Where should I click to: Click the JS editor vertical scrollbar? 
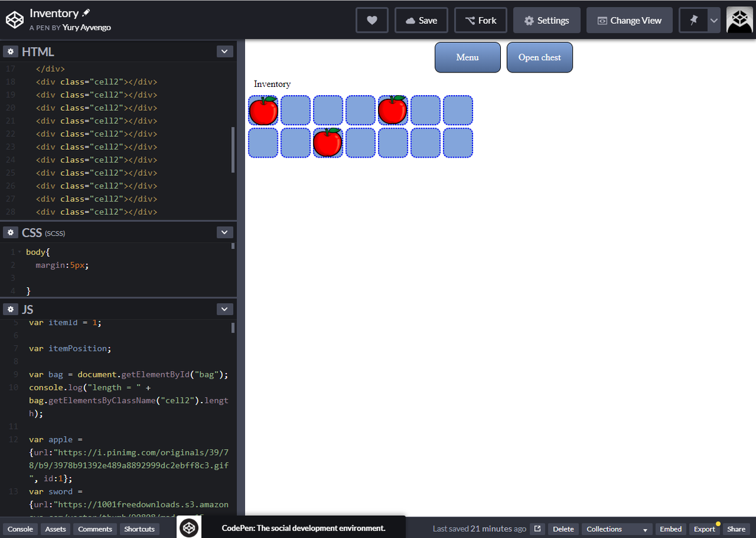coord(233,327)
